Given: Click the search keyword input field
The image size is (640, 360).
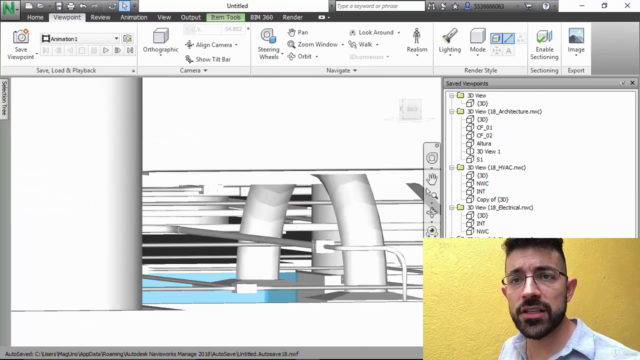Looking at the screenshot, I should 380,6.
